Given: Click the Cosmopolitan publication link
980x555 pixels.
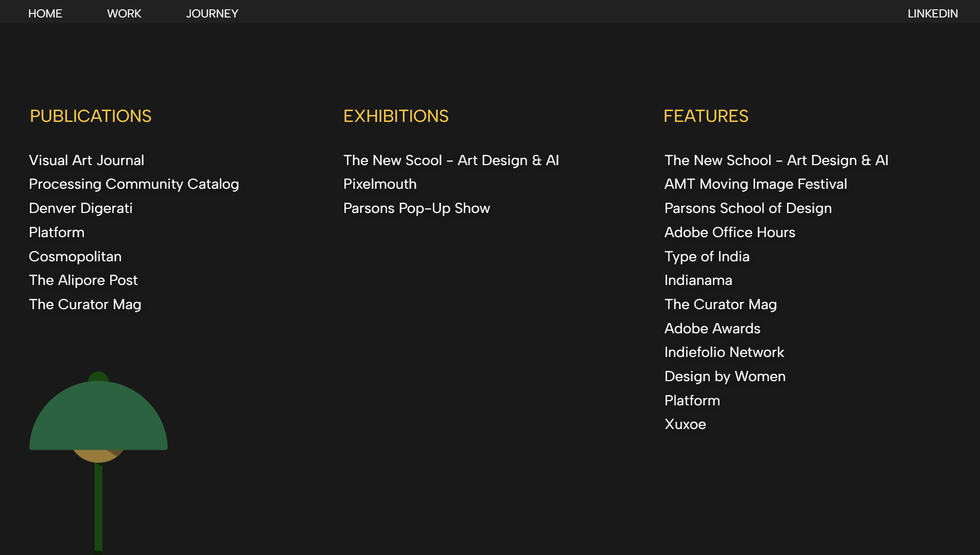Looking at the screenshot, I should pos(75,257).
